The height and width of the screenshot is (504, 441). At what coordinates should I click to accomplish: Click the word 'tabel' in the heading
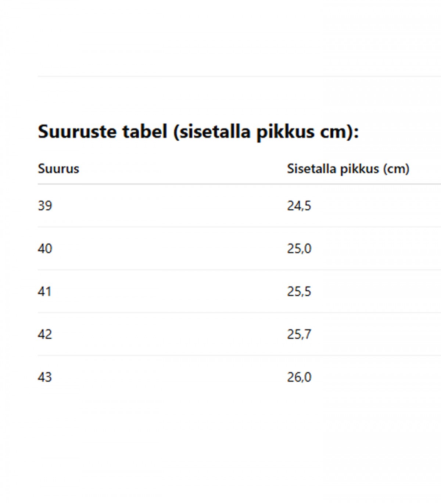[x=145, y=131]
